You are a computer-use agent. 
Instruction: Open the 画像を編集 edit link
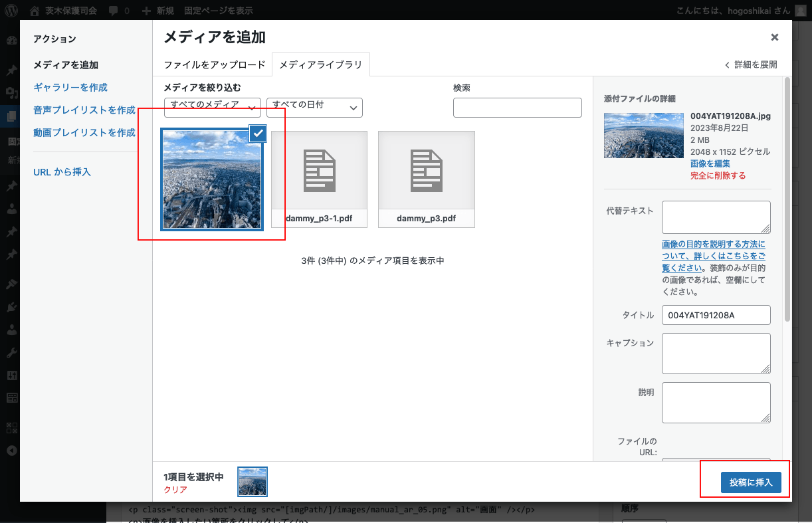pyautogui.click(x=710, y=163)
